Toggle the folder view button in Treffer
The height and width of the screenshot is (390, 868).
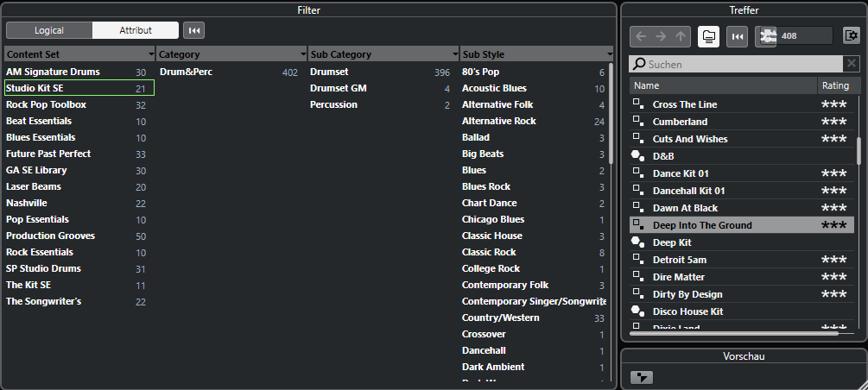tap(709, 35)
